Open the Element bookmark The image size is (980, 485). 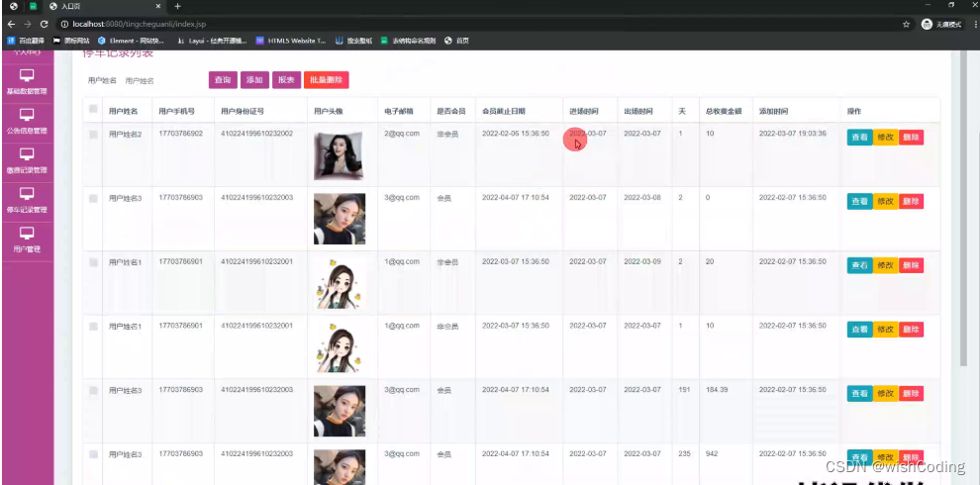(x=132, y=41)
